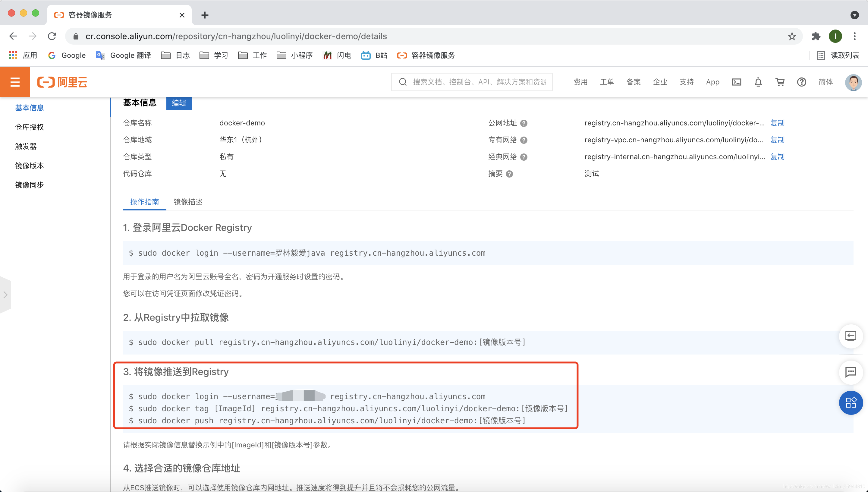Click the notification bell icon
This screenshot has height=492, width=868.
tap(758, 82)
